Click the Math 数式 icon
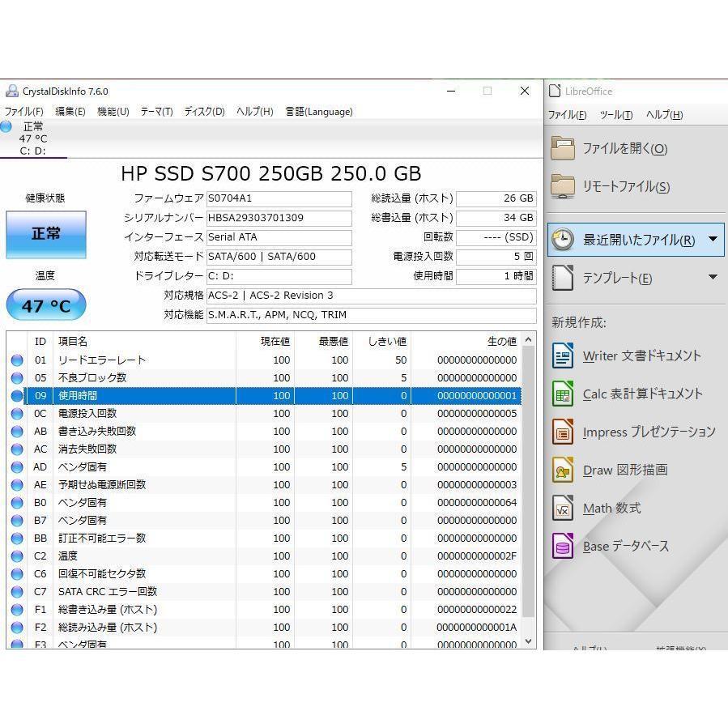Viewport: 728px width, 728px height. (563, 508)
